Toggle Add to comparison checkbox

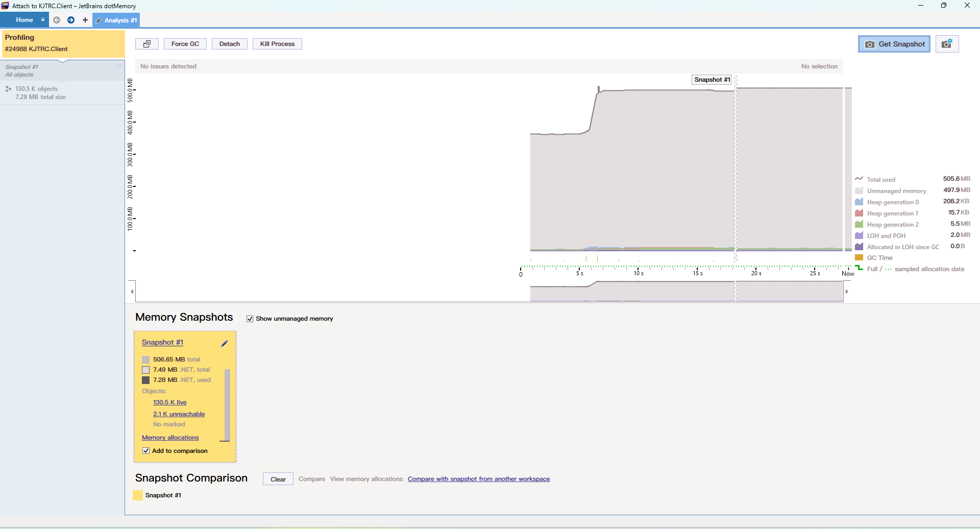[146, 451]
